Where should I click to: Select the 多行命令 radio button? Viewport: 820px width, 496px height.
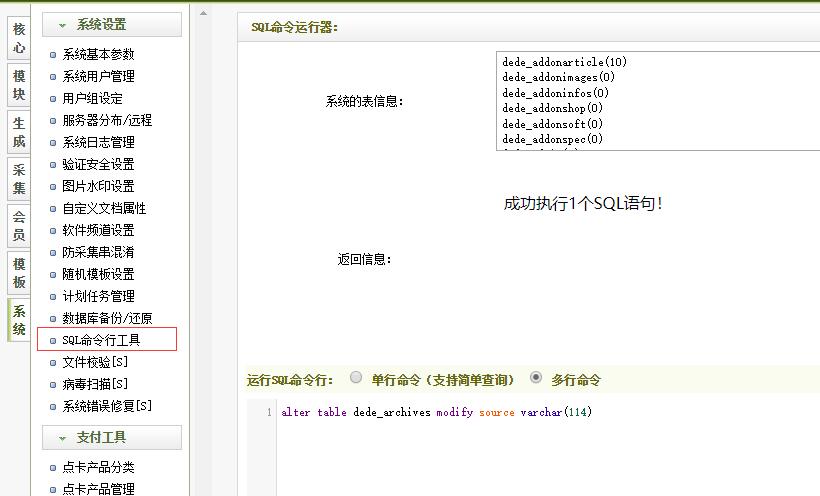[536, 378]
